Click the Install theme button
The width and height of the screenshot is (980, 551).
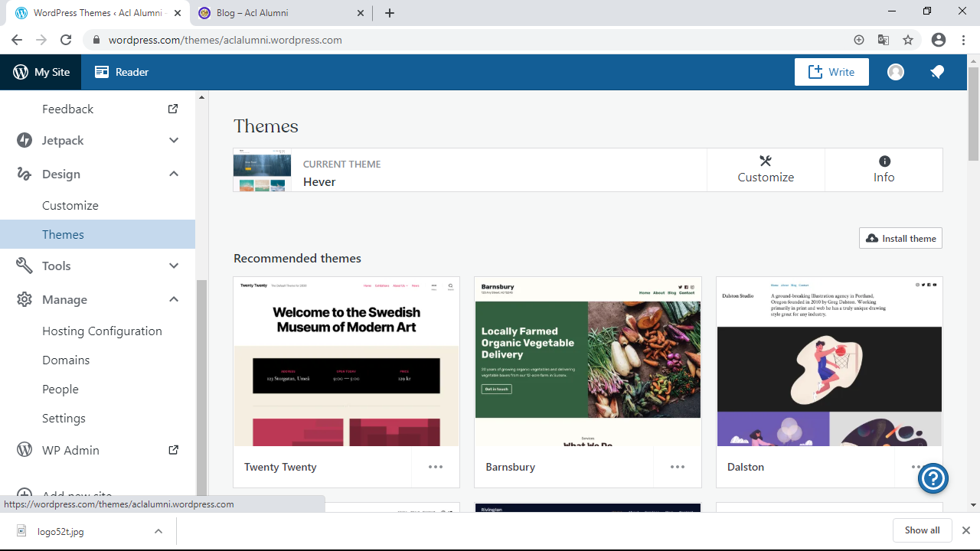point(900,238)
